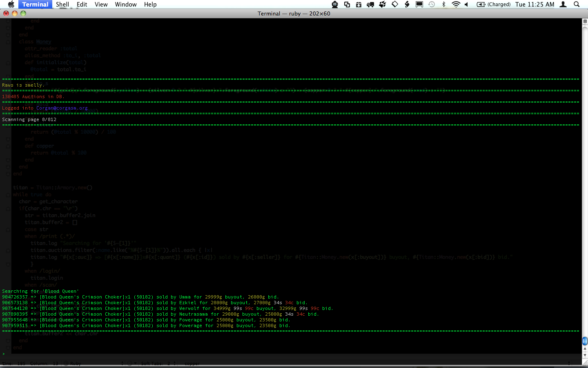Click the scrollbar down arrow
Screen dimensions: 588x368
585,355
